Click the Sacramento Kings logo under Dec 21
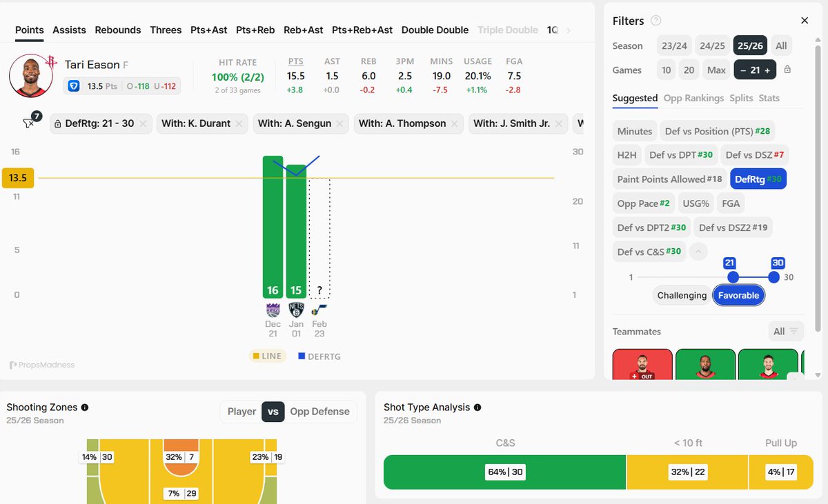828x504 pixels. click(x=273, y=310)
